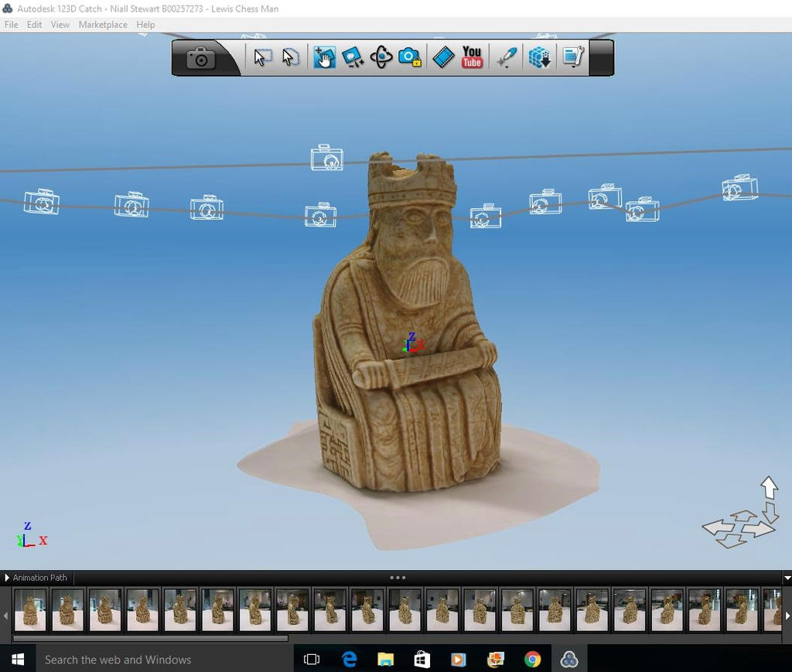This screenshot has width=792, height=672.
Task: Open the mesh export cube tool
Action: pyautogui.click(x=539, y=56)
